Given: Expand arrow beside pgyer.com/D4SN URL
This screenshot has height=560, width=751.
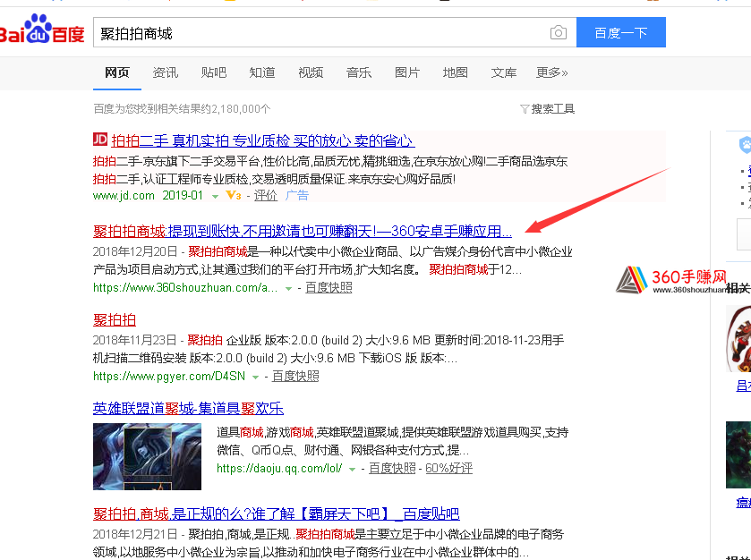Looking at the screenshot, I should click(x=255, y=378).
